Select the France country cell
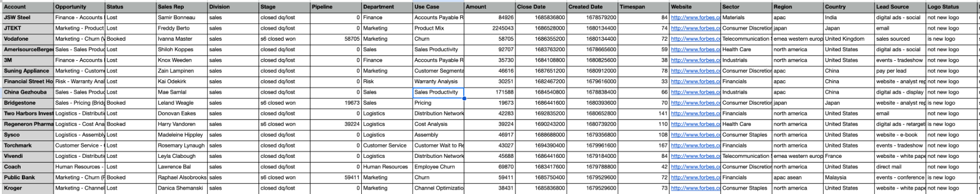 [849, 156]
